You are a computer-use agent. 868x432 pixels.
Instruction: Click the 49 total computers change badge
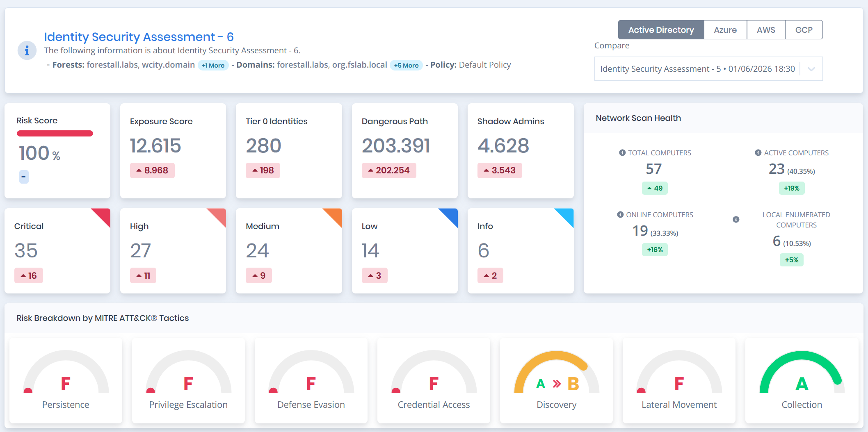655,188
